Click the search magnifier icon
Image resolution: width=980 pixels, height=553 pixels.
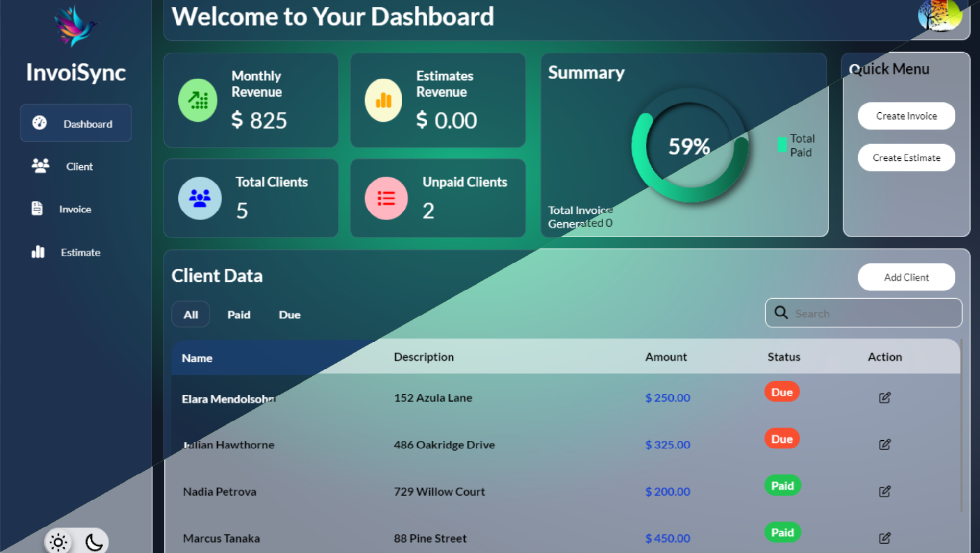[781, 313]
